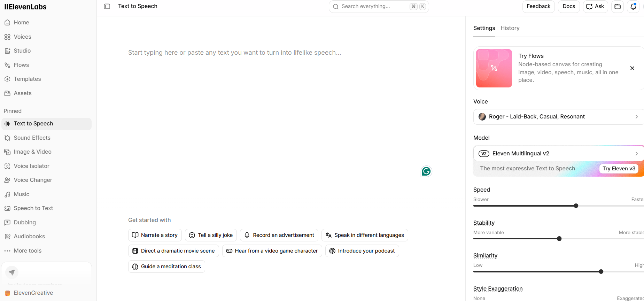
Task: Open Studio from sidebar
Action: click(46, 51)
